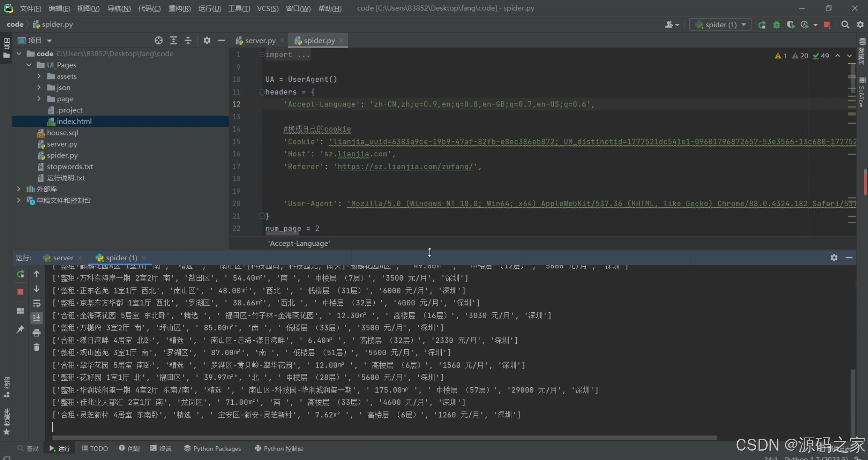Rerun the spider script in run panel
Screen dimensions: 868x460
[x=20, y=274]
